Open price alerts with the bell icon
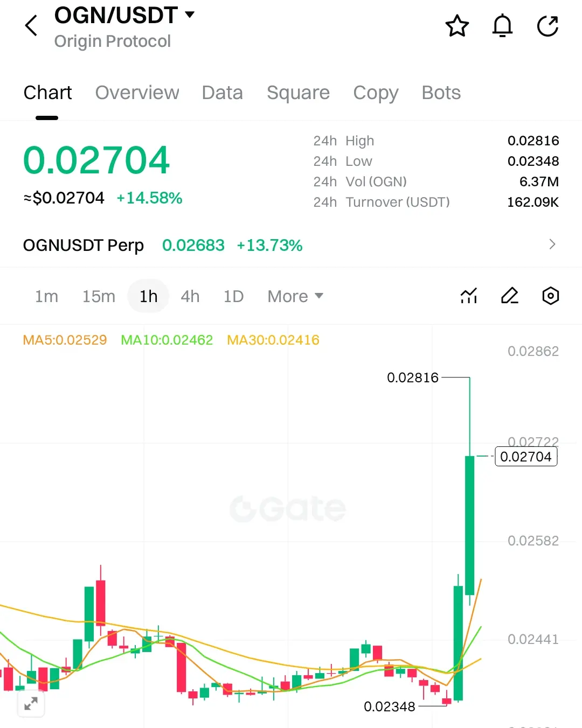 pos(502,26)
